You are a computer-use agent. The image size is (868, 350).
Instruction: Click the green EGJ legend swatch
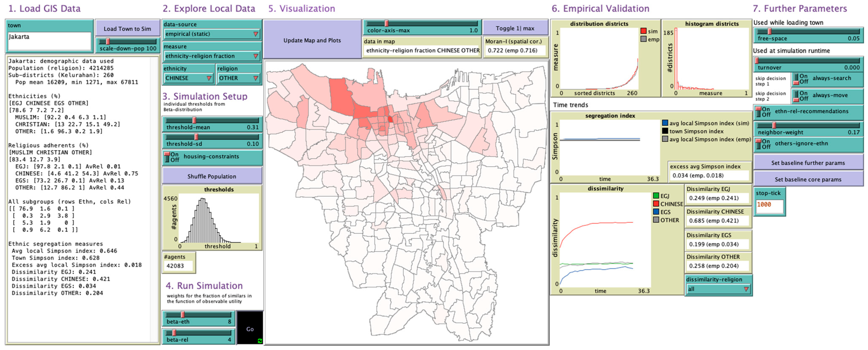click(x=656, y=196)
